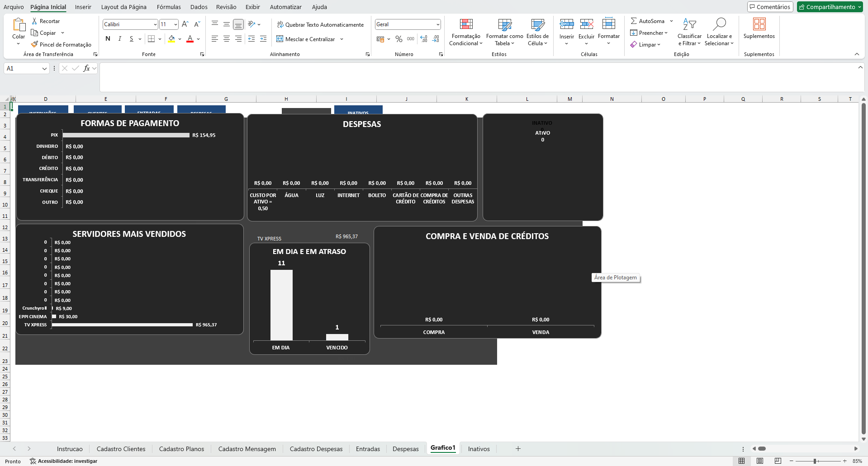Image resolution: width=868 pixels, height=466 pixels.
Task: Toggle bold (N) formatting
Action: tap(108, 39)
